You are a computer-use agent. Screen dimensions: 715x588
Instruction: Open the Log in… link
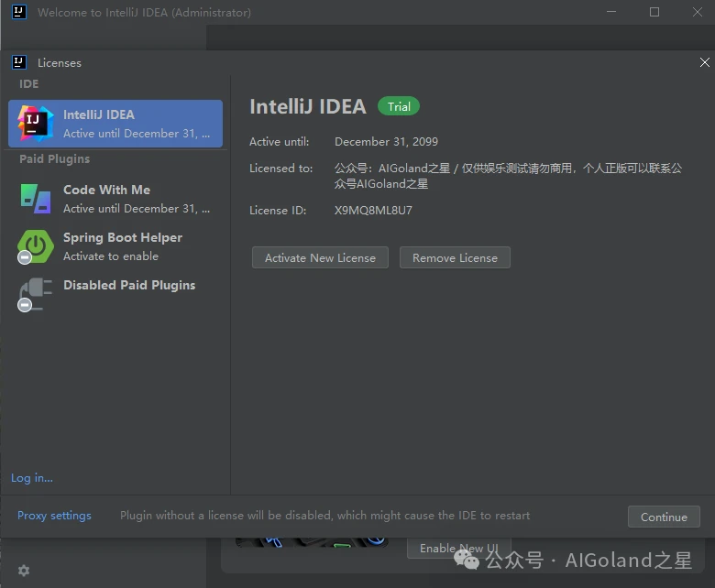(32, 478)
